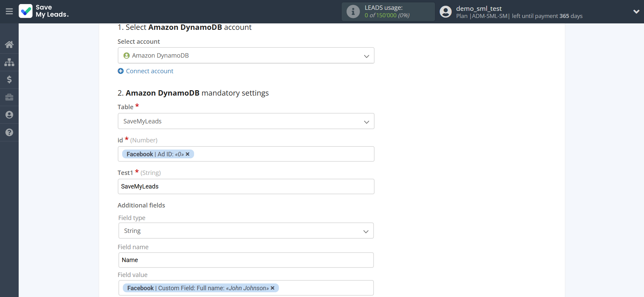Expand the Select account dropdown
Viewport: 644px width, 297px height.
[x=246, y=56]
